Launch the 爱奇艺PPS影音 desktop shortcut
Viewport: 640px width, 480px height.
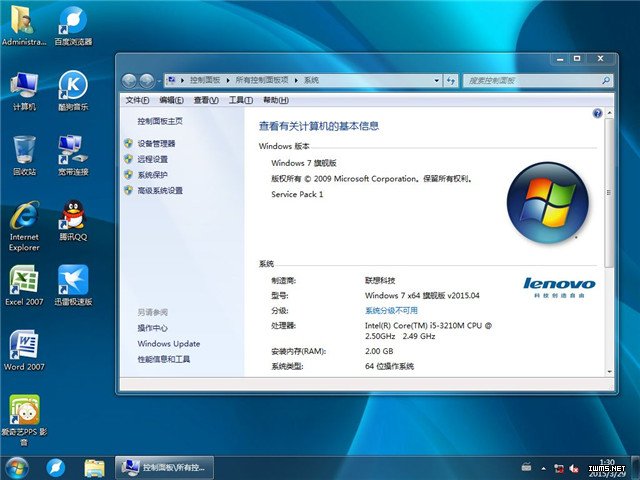click(x=24, y=420)
